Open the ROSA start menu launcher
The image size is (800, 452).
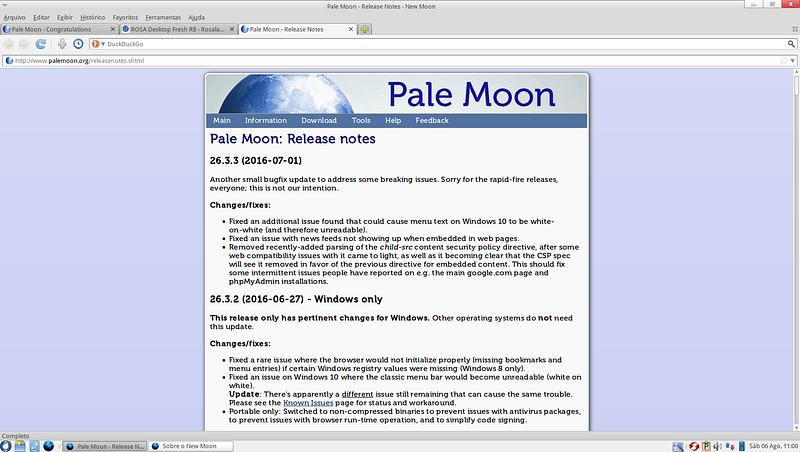6,446
